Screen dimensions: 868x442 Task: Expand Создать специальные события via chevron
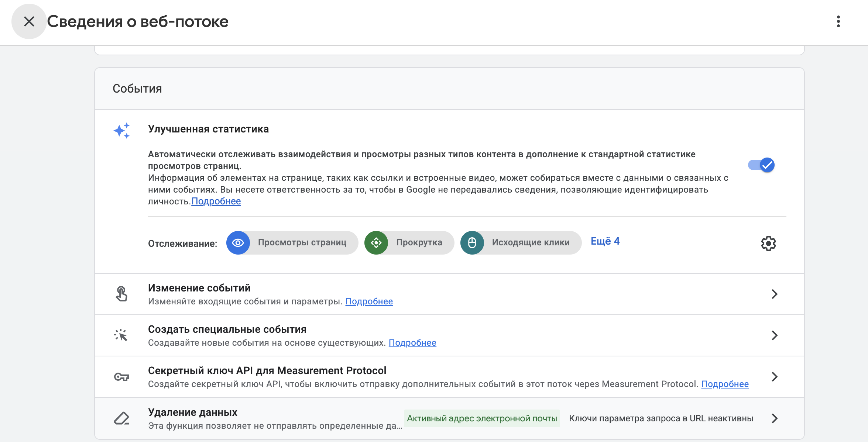pos(775,335)
